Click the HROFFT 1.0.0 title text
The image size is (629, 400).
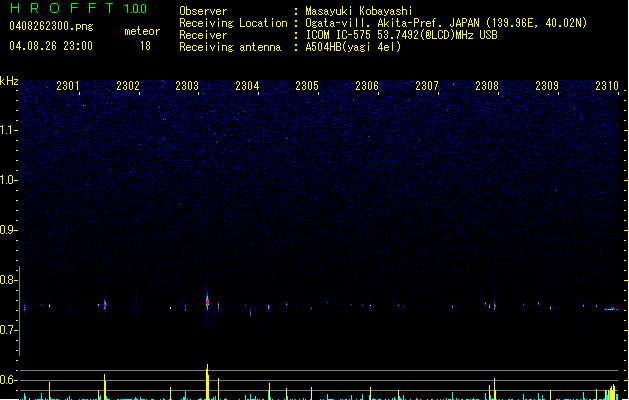coord(78,8)
